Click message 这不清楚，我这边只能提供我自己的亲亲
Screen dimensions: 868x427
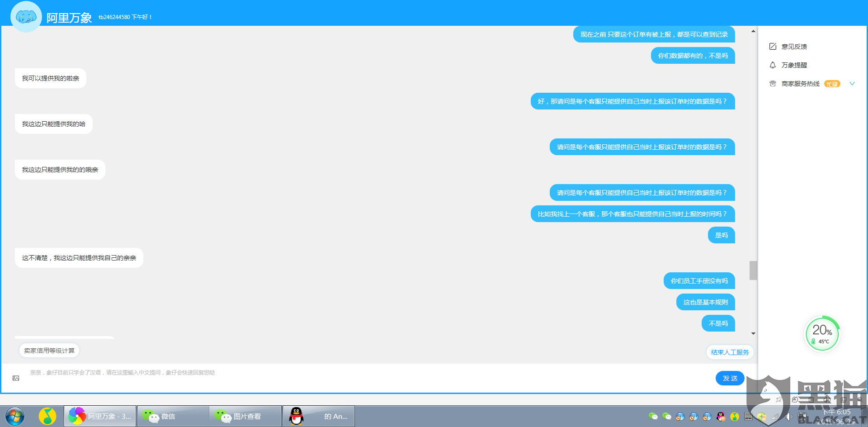tap(79, 258)
